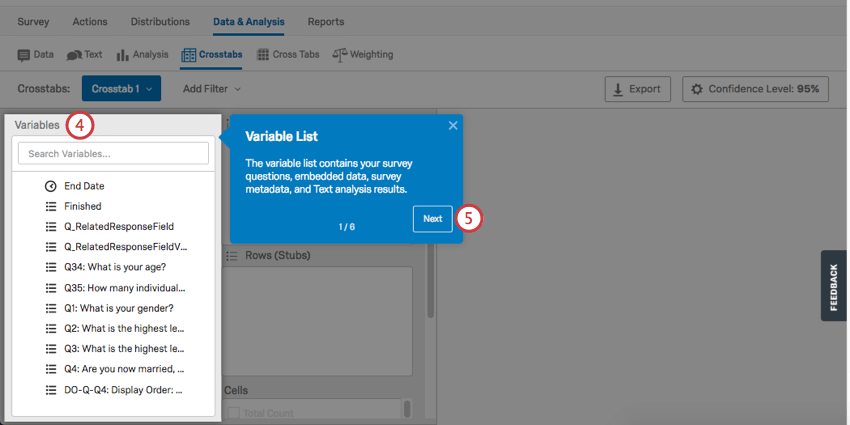Switch to the Distributions tab

coord(160,22)
